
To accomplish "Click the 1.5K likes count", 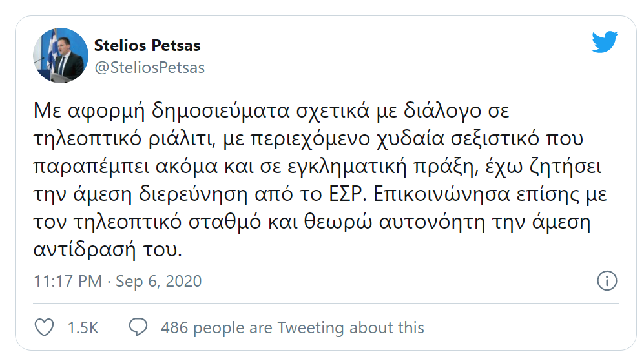I will pos(83,327).
